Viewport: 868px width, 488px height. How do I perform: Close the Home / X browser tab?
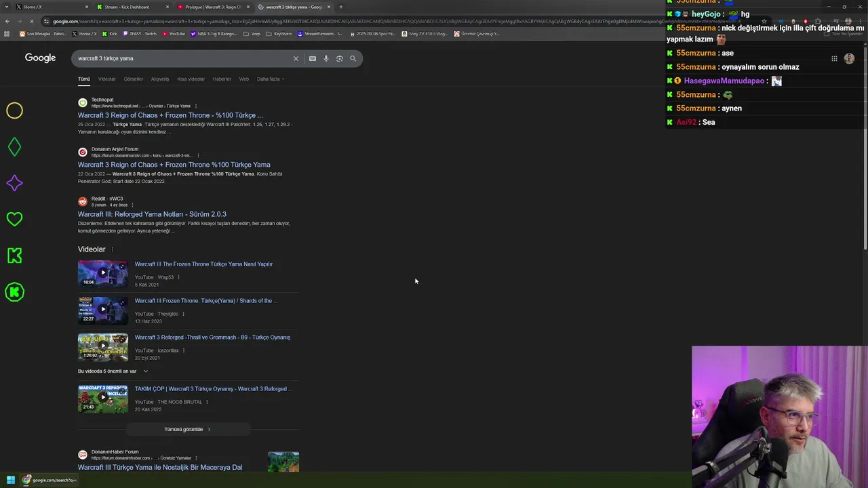pos(87,7)
